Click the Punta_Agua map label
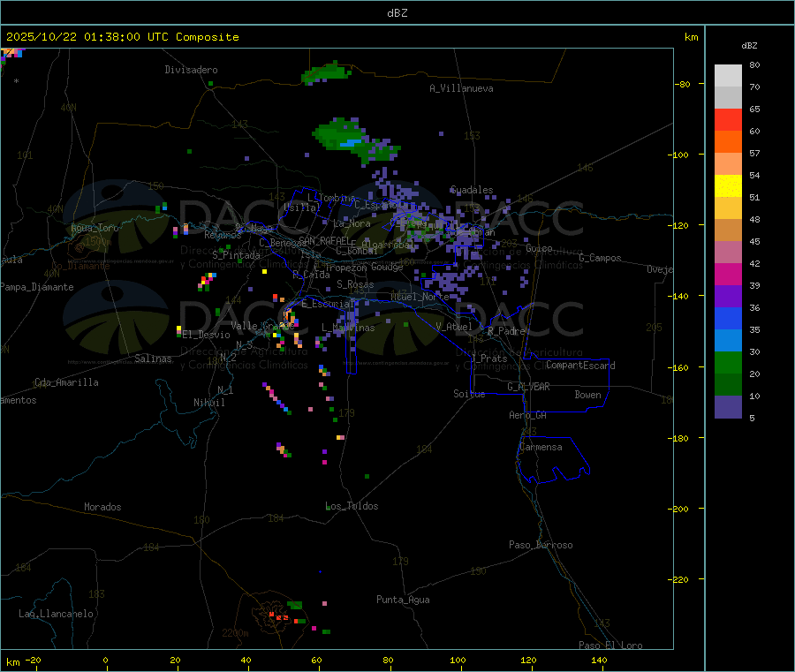This screenshot has height=672, width=795. pos(403,600)
